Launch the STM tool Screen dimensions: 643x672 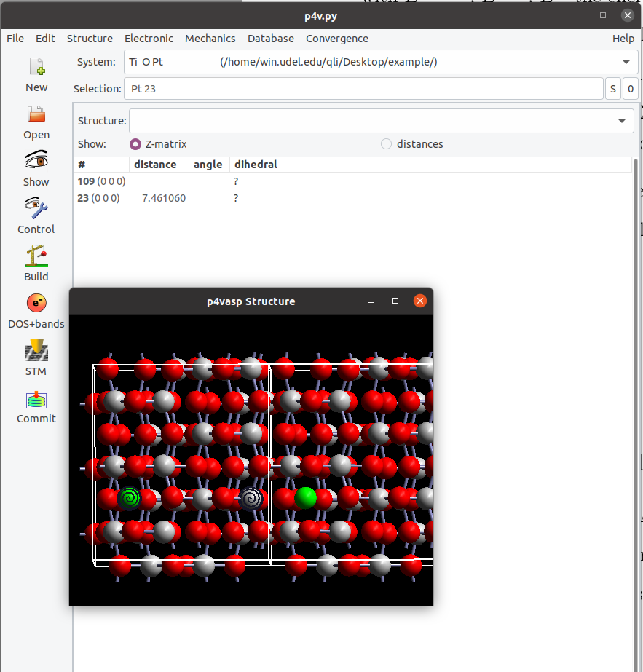[36, 351]
